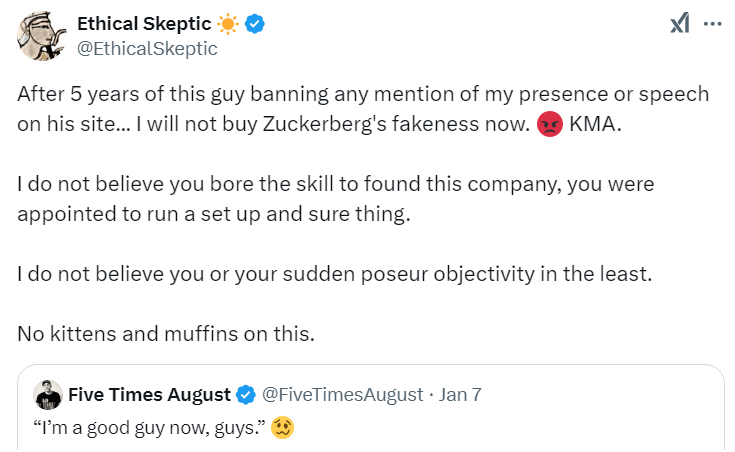
Task: Open the quoted "I'm a good guy now" text
Action: pyautogui.click(x=150, y=427)
